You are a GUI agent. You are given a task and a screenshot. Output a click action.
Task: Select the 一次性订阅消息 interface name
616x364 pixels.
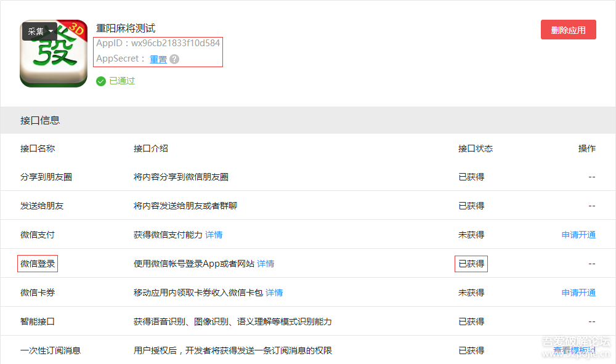pos(51,350)
